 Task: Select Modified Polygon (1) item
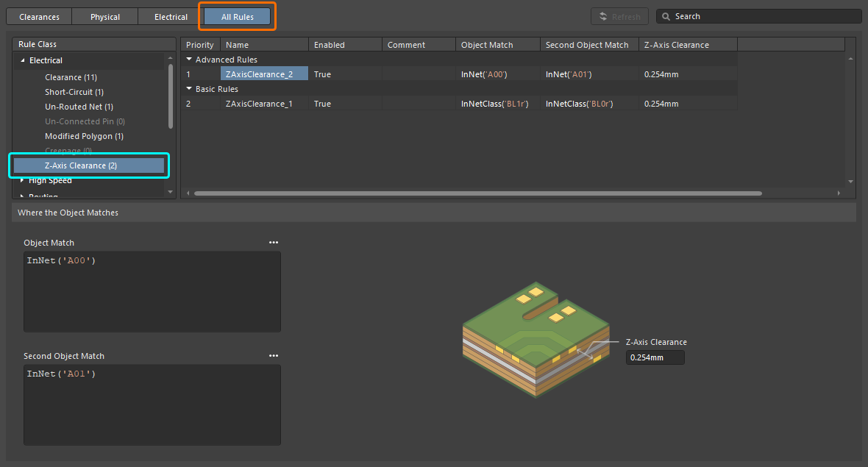(x=84, y=136)
